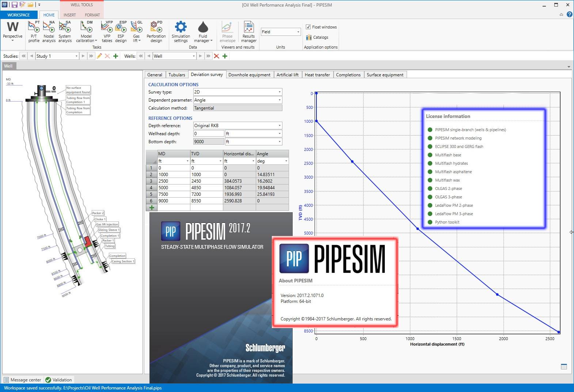Add a survey row with green plus

pos(152,208)
